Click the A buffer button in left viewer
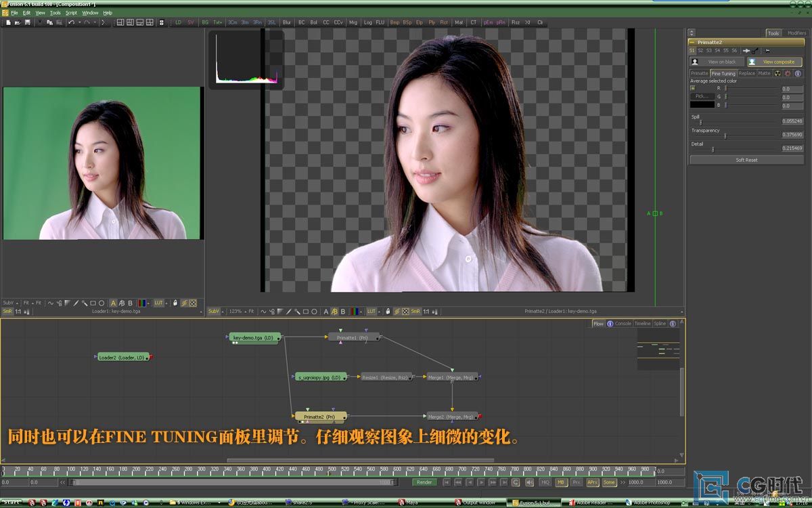The height and width of the screenshot is (508, 812). [x=113, y=303]
